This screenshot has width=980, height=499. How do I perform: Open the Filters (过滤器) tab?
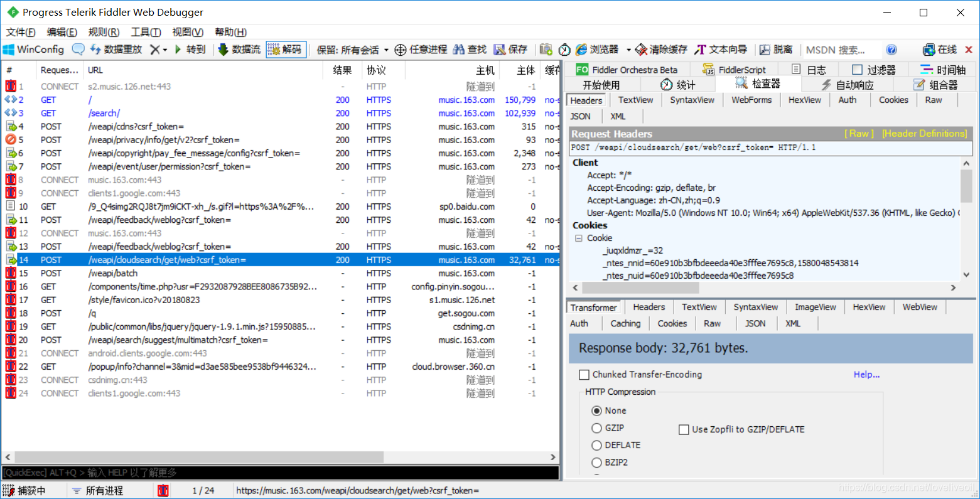(x=874, y=70)
